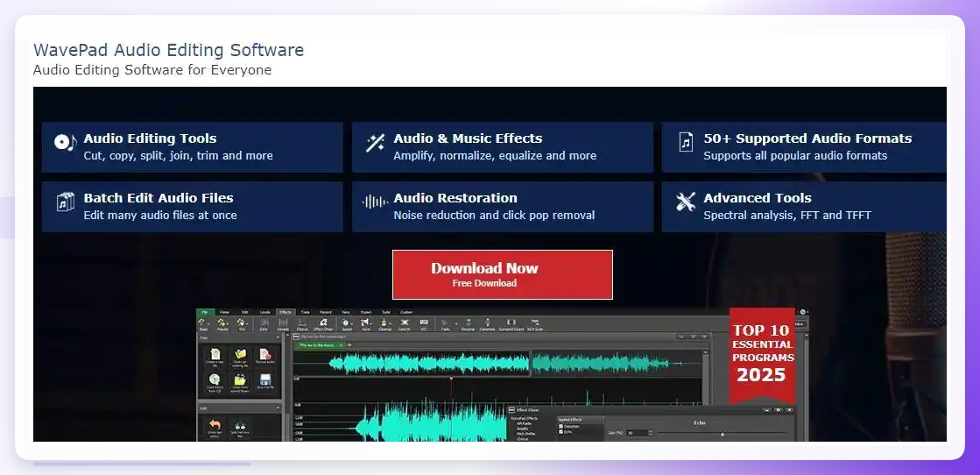Click the Audio Restoration waveform icon
Viewport: 980px width, 475px height.
click(x=375, y=202)
